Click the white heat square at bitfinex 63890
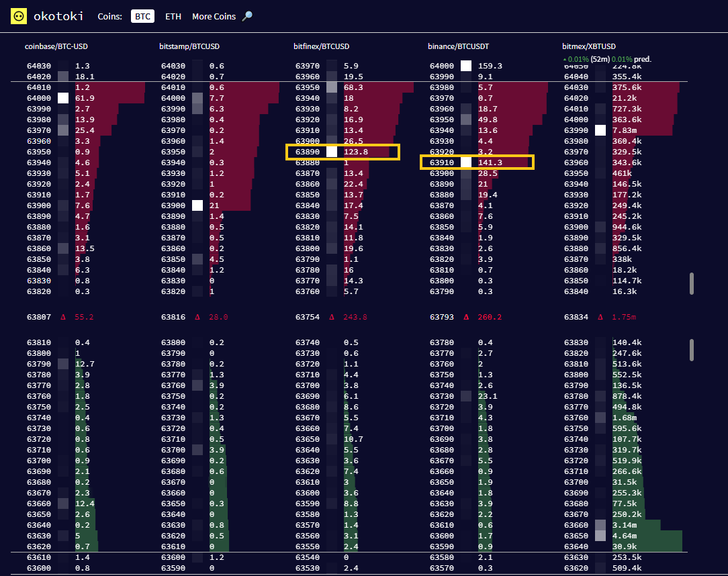 pos(332,152)
